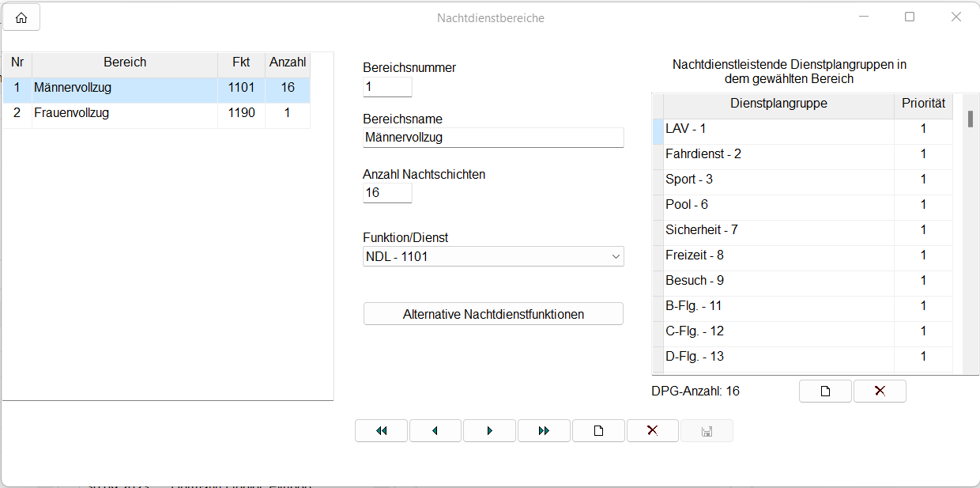Add new Dienstplangruppe beside DPG-Anzahl
The height and width of the screenshot is (488, 980).
[x=825, y=392]
